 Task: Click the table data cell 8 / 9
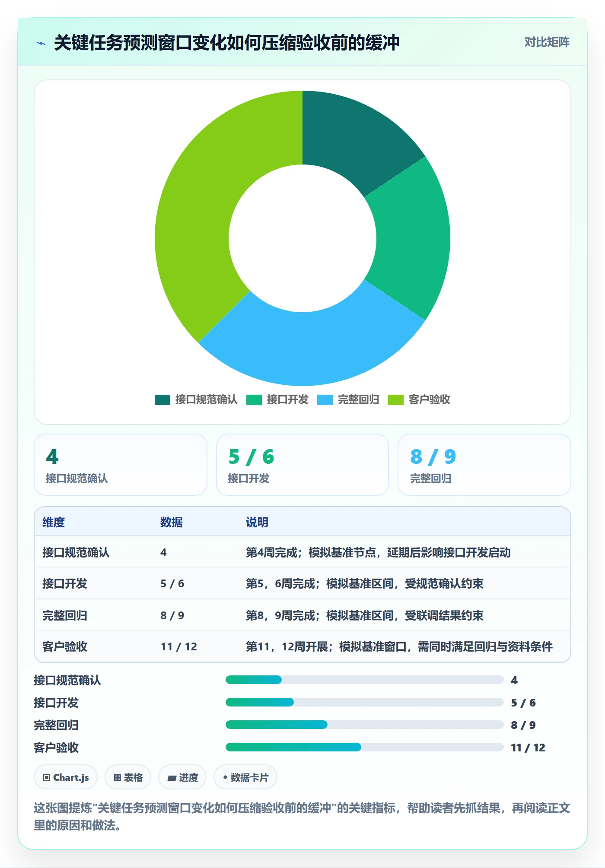172,615
